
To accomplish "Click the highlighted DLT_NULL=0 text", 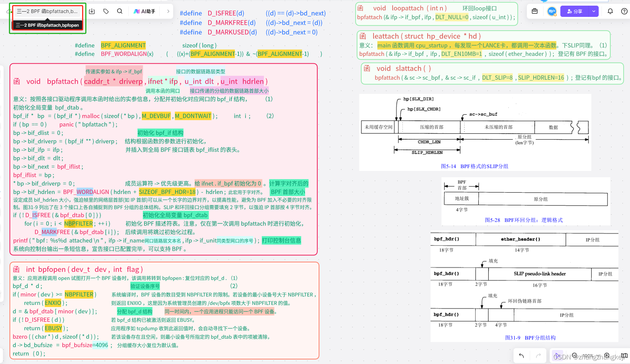I will (452, 17).
